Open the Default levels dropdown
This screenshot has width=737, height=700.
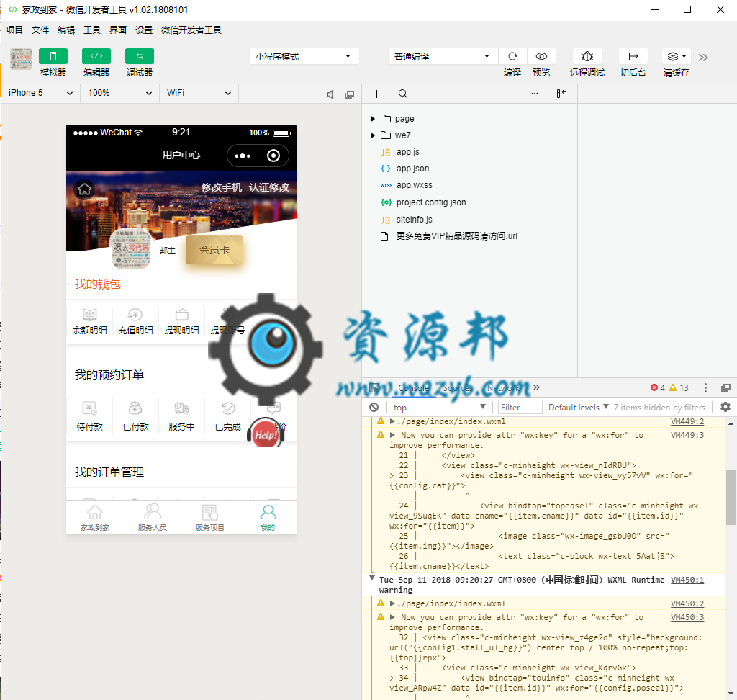pos(579,408)
